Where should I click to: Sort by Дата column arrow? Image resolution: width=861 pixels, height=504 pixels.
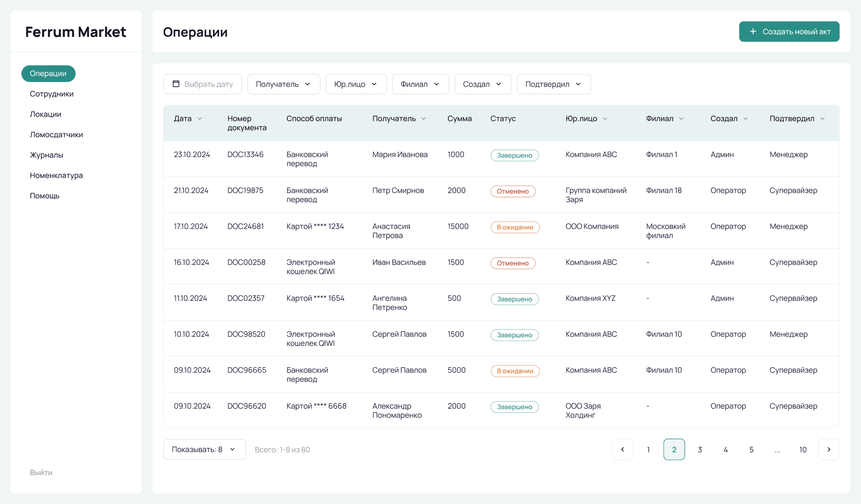coord(200,119)
